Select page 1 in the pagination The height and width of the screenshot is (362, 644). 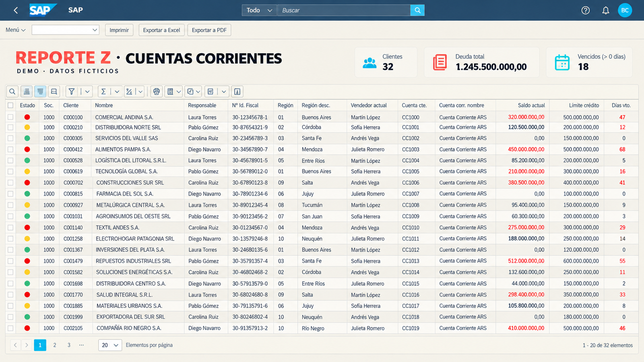coord(40,345)
